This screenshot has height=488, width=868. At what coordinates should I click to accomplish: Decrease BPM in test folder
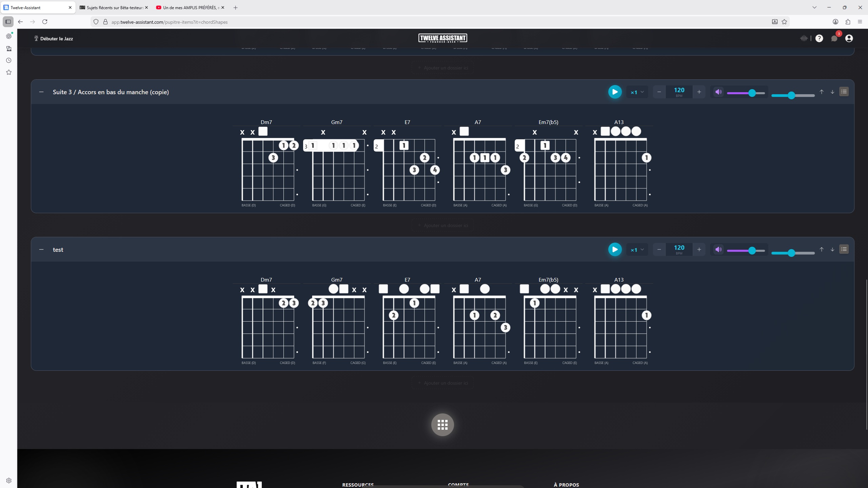pos(659,249)
